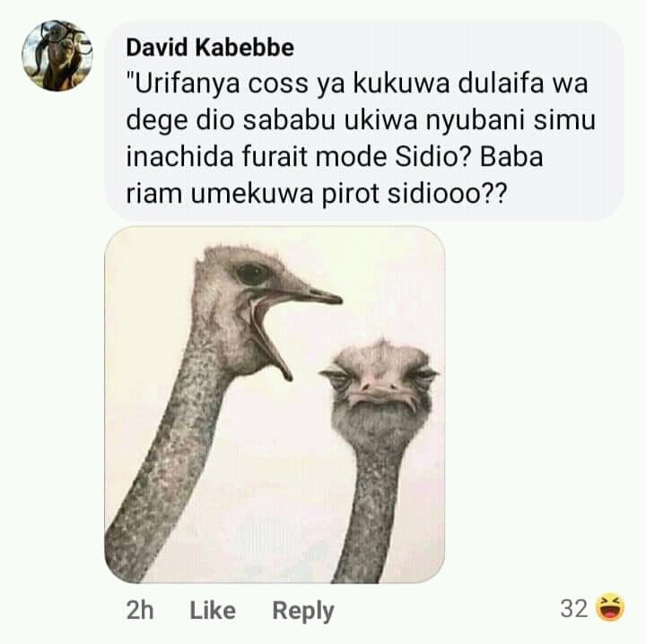Click the phrase "furait mode" in comment
The height and width of the screenshot is (644, 646).
314,158
